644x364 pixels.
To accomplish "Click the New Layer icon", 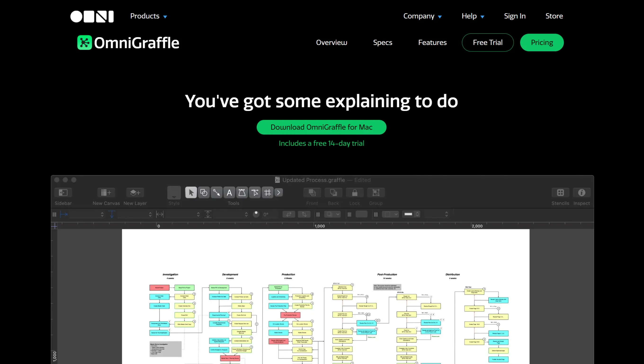I will tap(135, 193).
